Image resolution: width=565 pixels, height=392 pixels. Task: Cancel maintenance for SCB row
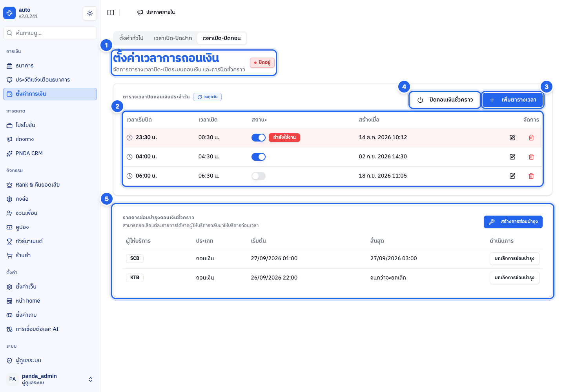pyautogui.click(x=514, y=259)
